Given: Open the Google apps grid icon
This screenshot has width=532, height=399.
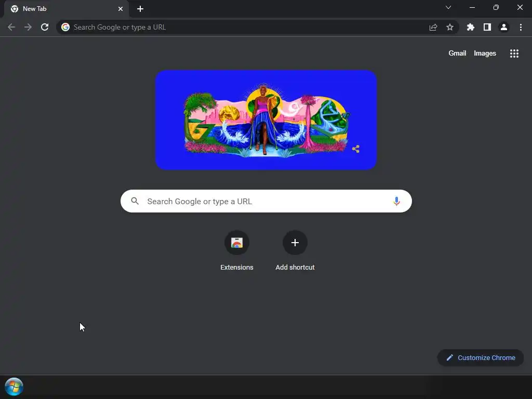Looking at the screenshot, I should click(514, 54).
